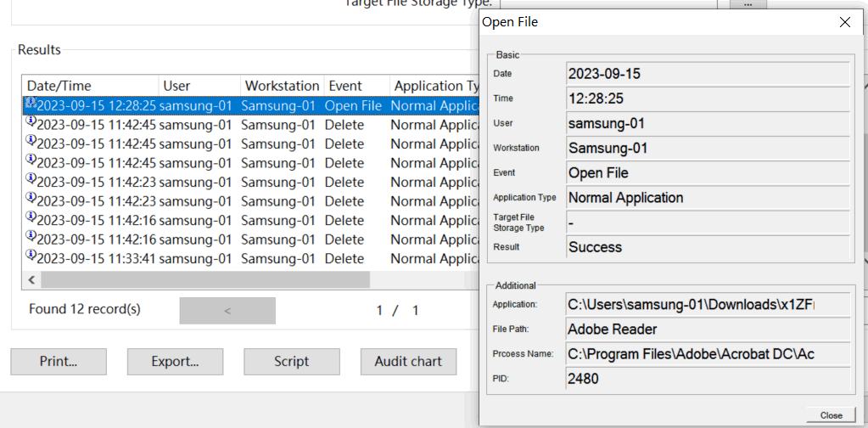This screenshot has height=428, width=868.
Task: Sort by Event column header
Action: pyautogui.click(x=356, y=86)
